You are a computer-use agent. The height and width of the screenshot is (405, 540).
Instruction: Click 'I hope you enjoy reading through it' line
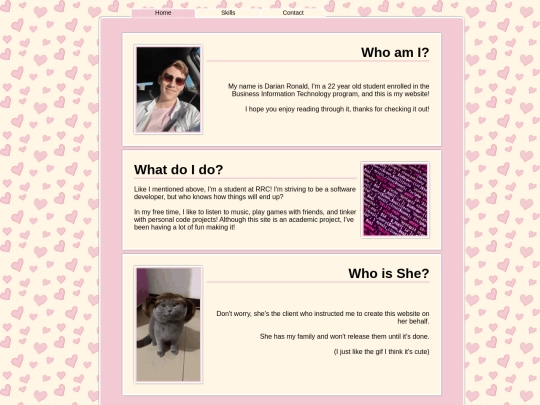[337, 109]
